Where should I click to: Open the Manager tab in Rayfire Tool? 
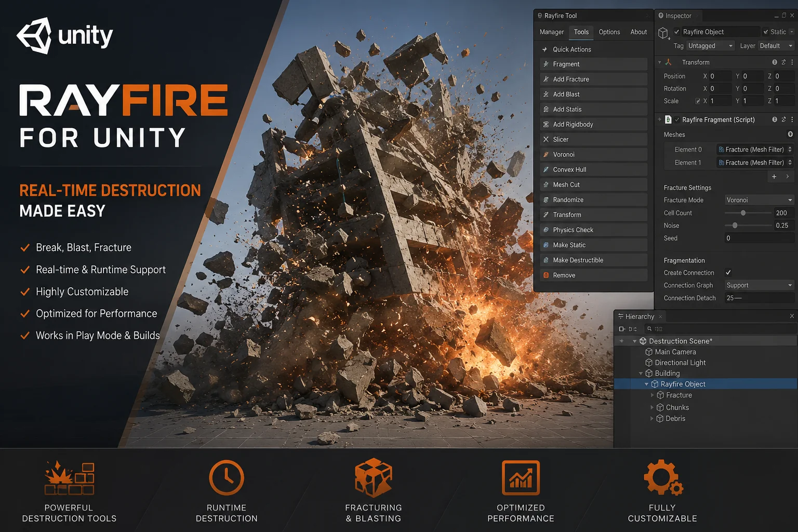click(x=552, y=32)
